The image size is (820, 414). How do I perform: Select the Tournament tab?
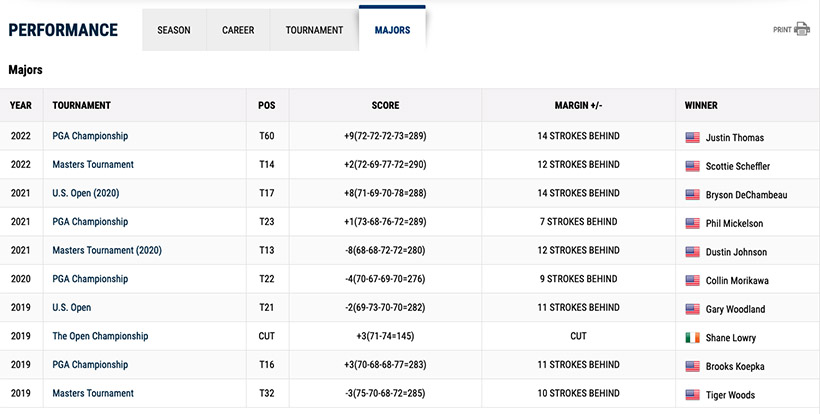(x=314, y=30)
